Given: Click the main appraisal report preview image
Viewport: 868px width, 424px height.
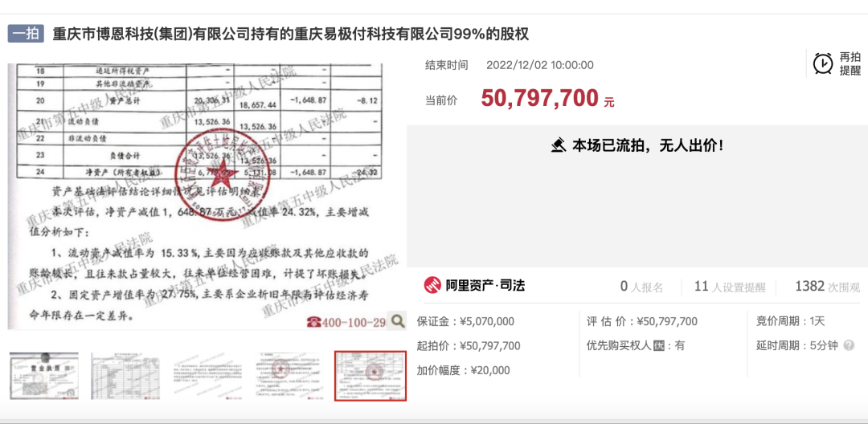Looking at the screenshot, I should coord(207,197).
